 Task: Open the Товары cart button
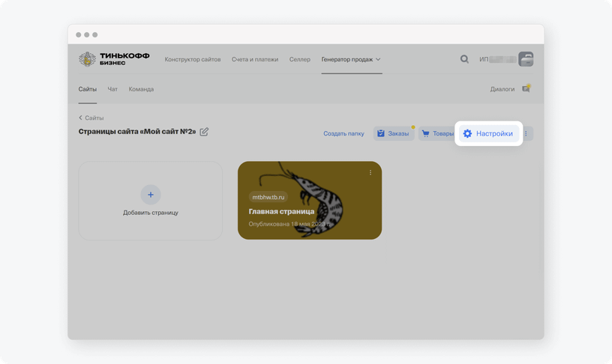(437, 133)
